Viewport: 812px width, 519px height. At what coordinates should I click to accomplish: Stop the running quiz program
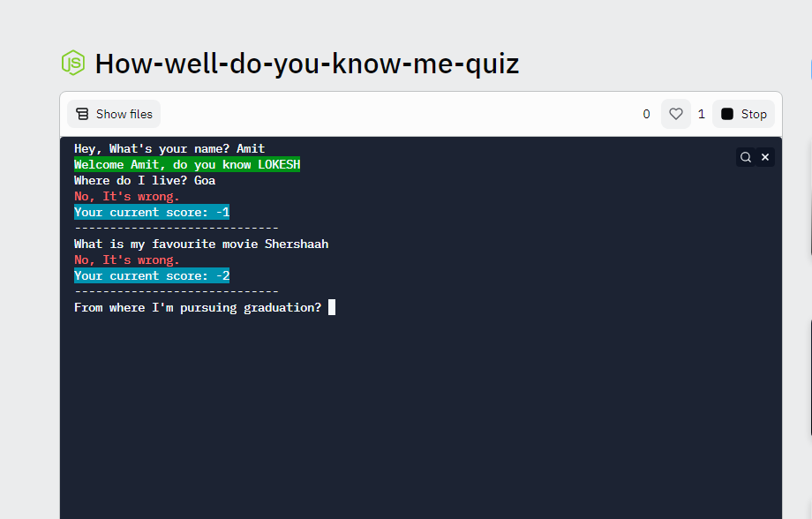(x=743, y=114)
